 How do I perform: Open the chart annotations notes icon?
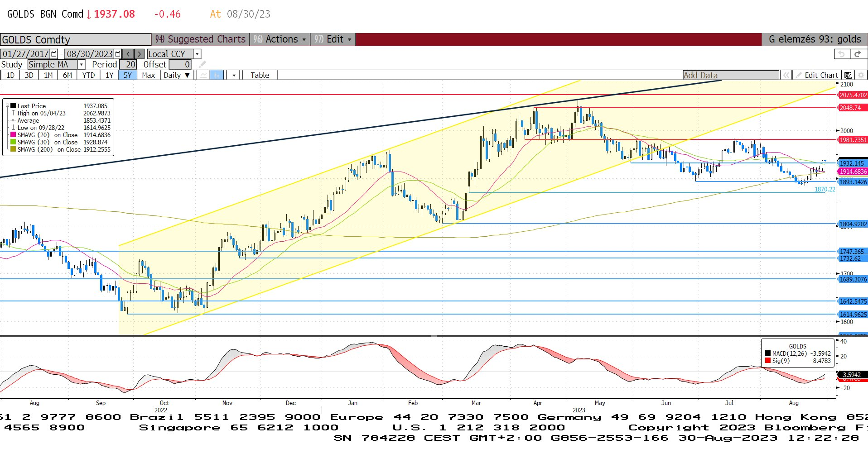pos(848,75)
